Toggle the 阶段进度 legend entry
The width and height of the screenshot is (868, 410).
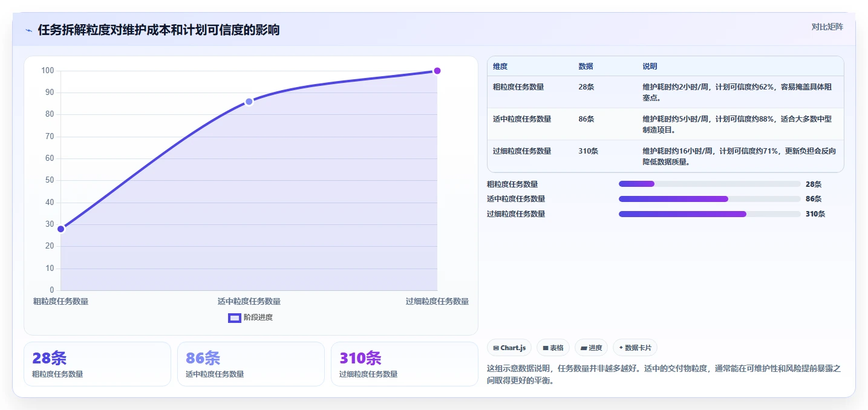pos(250,317)
